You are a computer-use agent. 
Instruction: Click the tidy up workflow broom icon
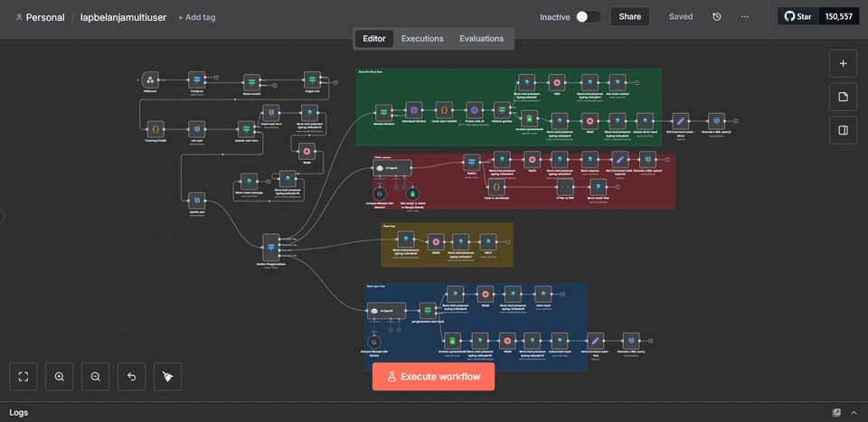167,377
